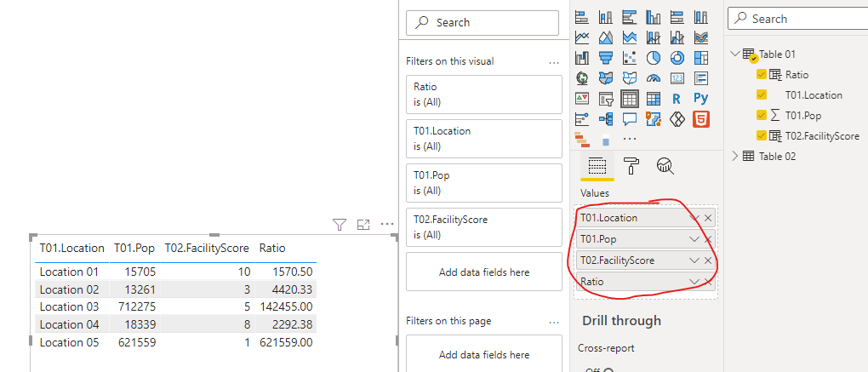
Task: Remove T02.FacilityScore from the Values well
Action: tap(708, 260)
